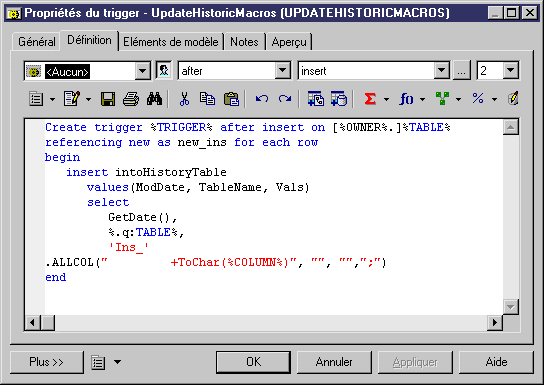Open the red sigma operators menu
544x385 pixels.
tap(371, 99)
